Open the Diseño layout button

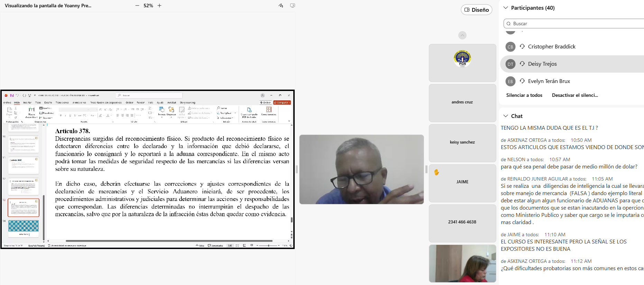coord(476,10)
